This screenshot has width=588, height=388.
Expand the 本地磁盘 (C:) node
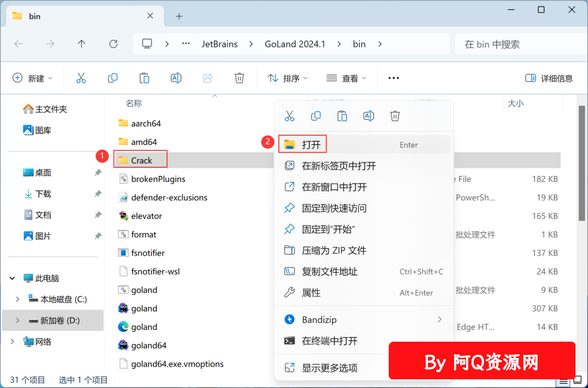coord(17,299)
